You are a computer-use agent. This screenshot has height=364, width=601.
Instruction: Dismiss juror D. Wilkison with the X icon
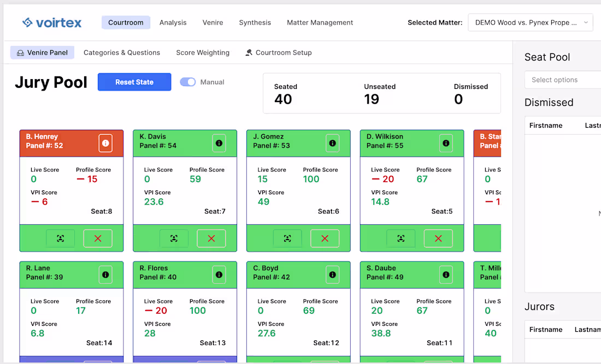(438, 238)
